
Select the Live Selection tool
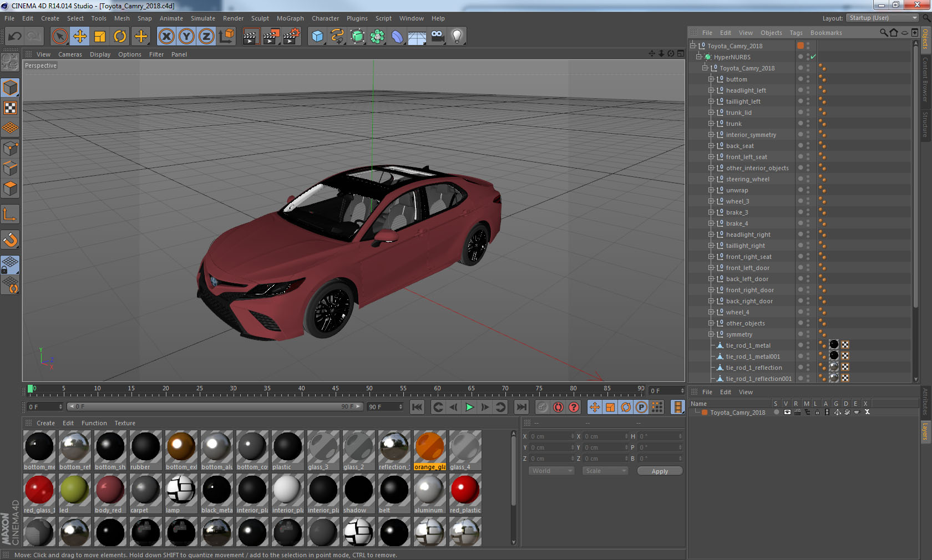coord(59,37)
